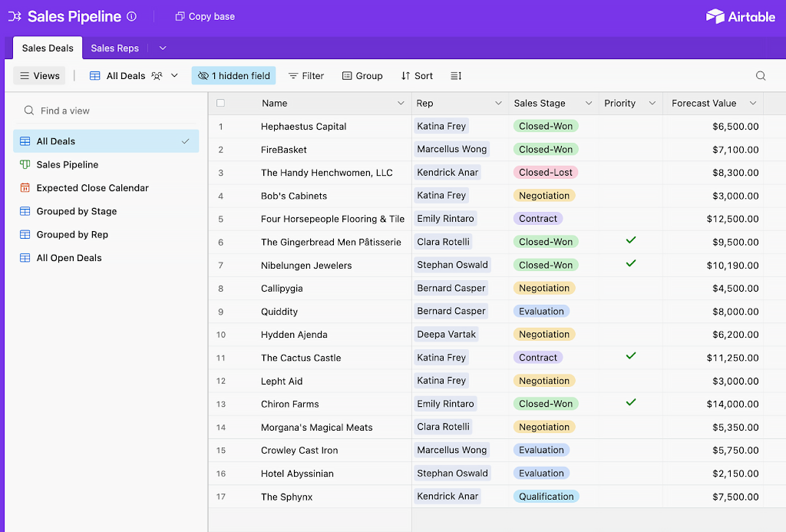
Task: Click the Crowley Cast Iron name cell
Action: [310, 451]
